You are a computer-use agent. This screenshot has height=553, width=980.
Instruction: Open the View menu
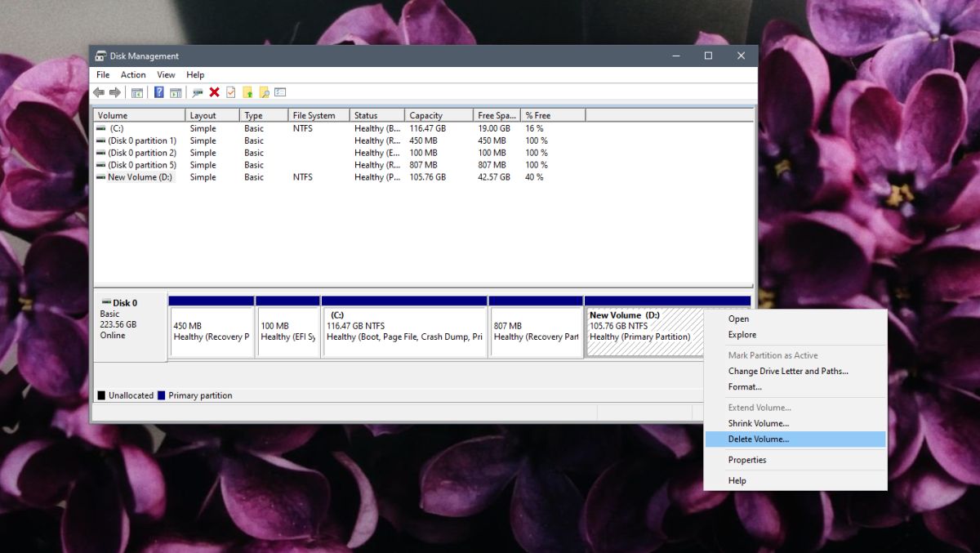(166, 74)
